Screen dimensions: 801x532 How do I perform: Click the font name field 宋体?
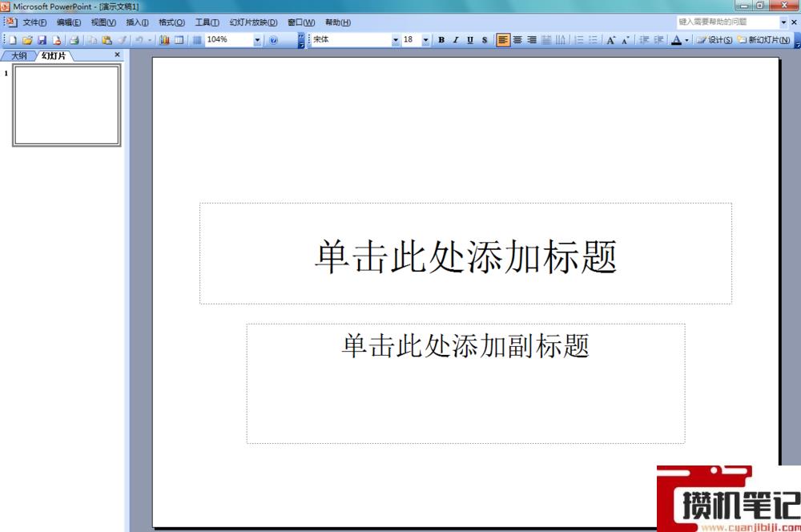[x=352, y=40]
